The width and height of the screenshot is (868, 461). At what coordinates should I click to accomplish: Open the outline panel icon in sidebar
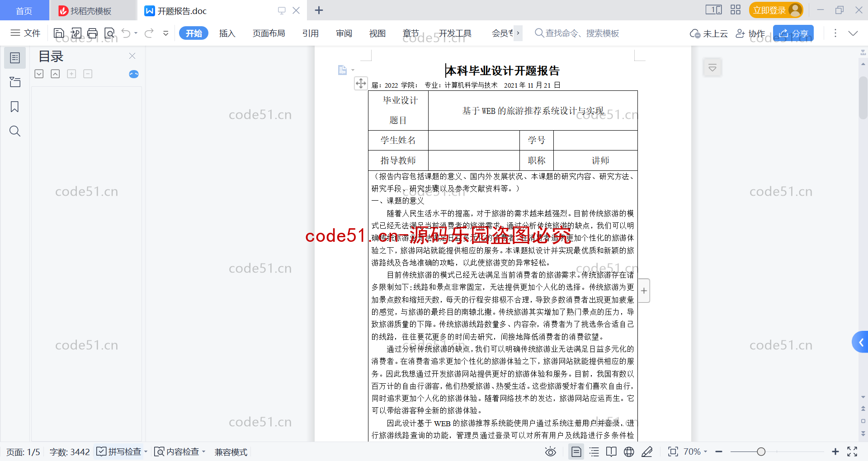click(15, 58)
